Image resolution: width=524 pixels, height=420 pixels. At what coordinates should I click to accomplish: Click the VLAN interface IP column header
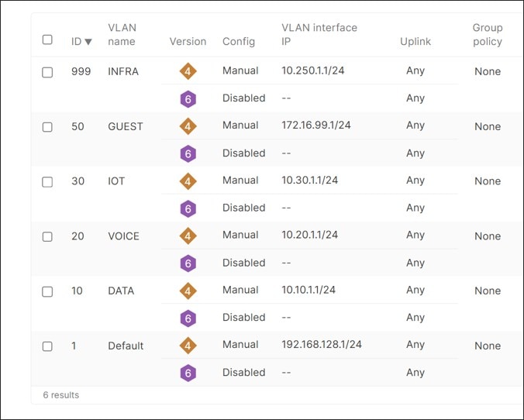pyautogui.click(x=319, y=35)
